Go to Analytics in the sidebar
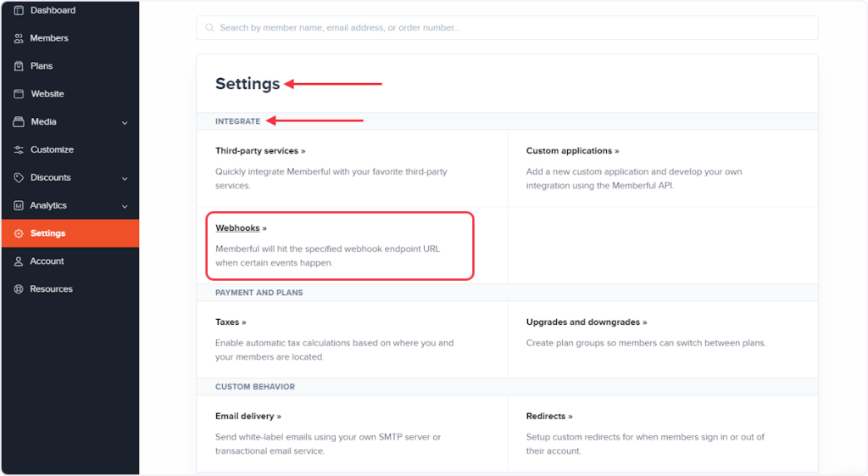Screen dimensions: 868x476 [x=48, y=205]
